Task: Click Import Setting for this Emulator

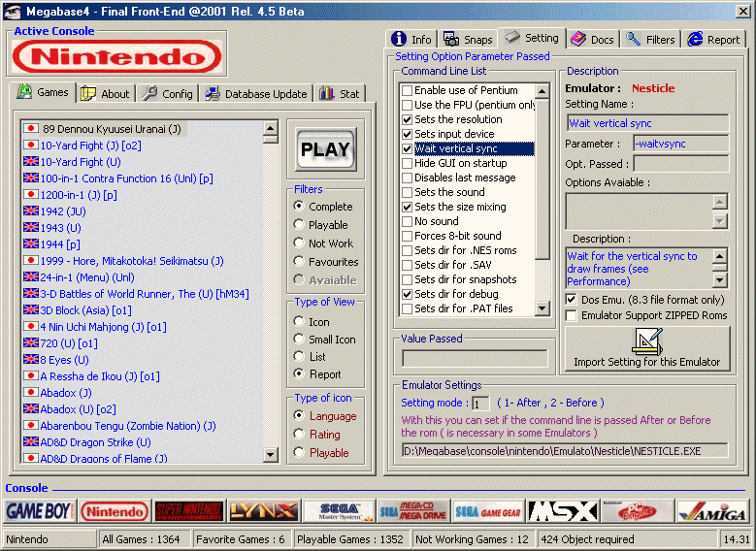Action: [x=647, y=348]
